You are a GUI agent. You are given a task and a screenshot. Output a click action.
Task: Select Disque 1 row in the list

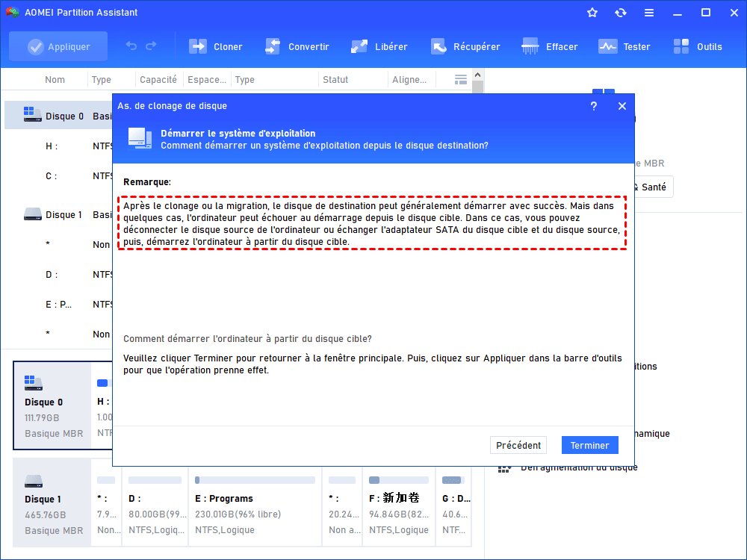(58, 215)
